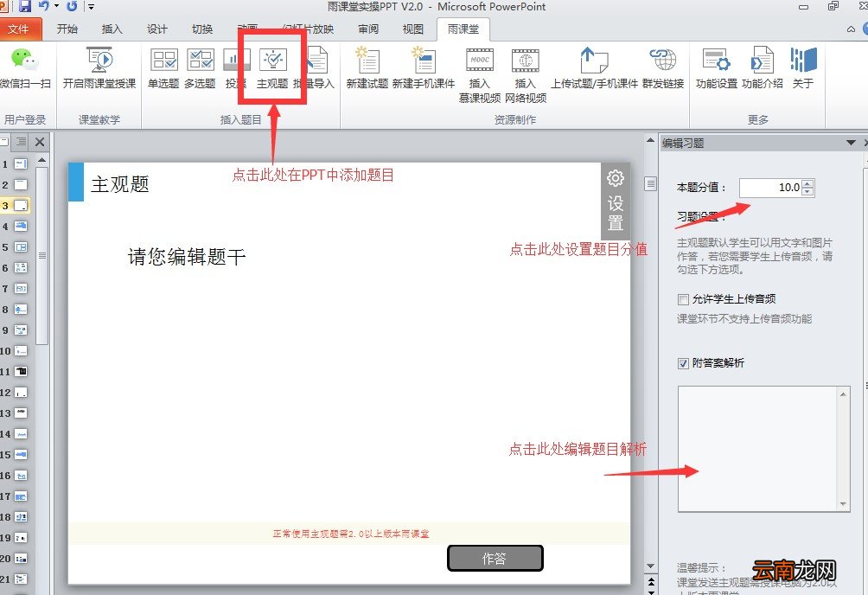Click the mass-send link icon (群发链接)

point(663,60)
